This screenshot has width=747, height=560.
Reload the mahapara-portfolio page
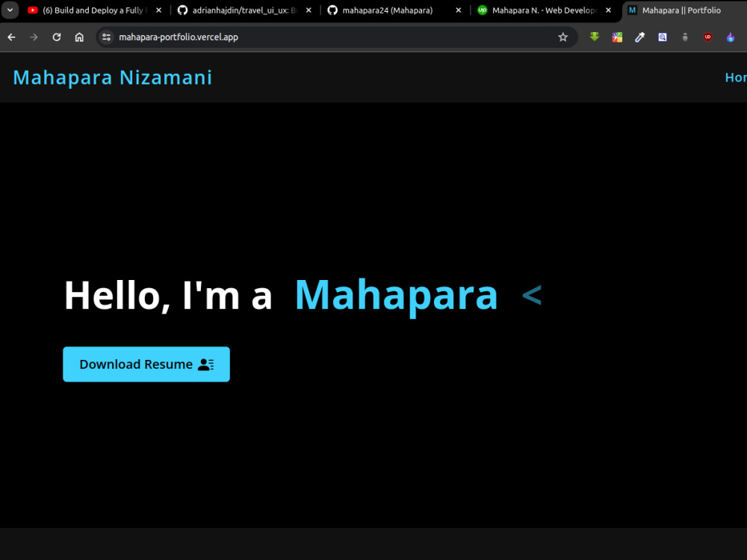(57, 37)
